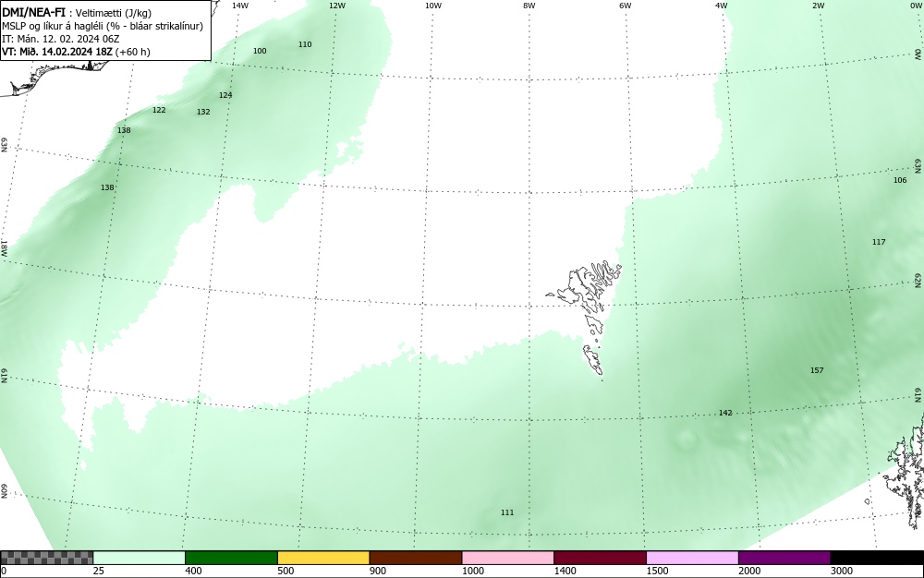The width and height of the screenshot is (924, 578).
Task: Click the brown 900–1000 legend swatch
Action: (x=416, y=558)
